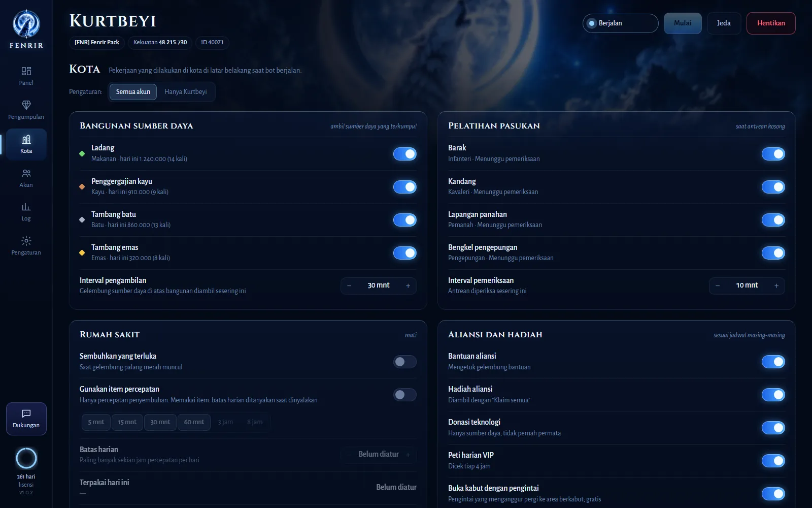
Task: Toggle Hadiah aliansi switch
Action: pyautogui.click(x=773, y=395)
